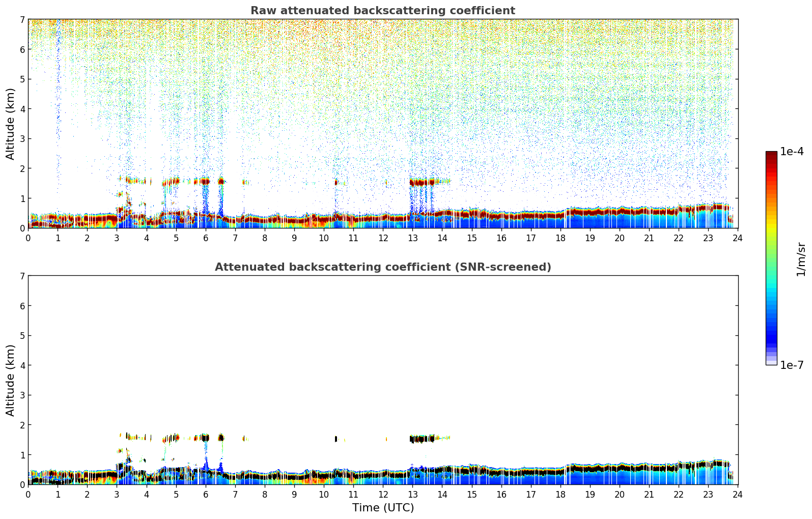Click the "1e-4" colorbar maximum label
This screenshot has width=812, height=519.
(x=792, y=152)
